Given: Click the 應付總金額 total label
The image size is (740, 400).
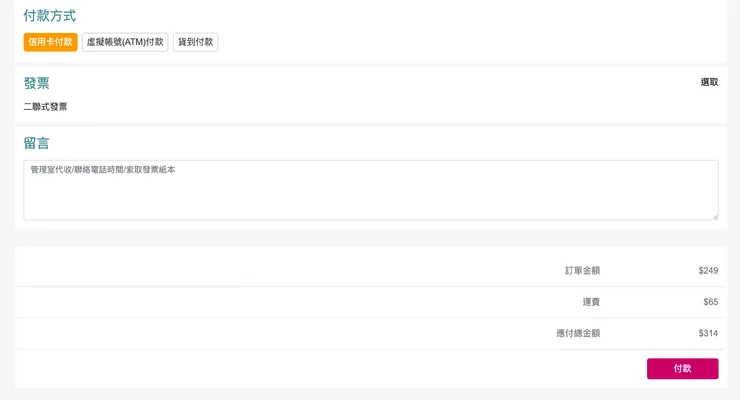Looking at the screenshot, I should tap(578, 333).
